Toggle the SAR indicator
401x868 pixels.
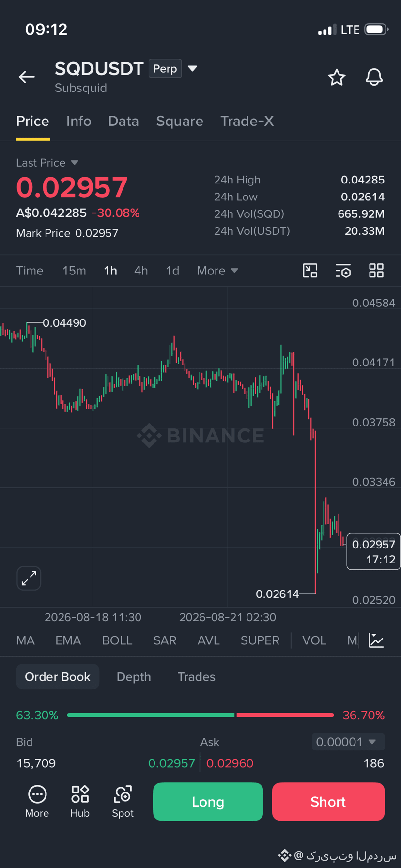click(x=165, y=640)
